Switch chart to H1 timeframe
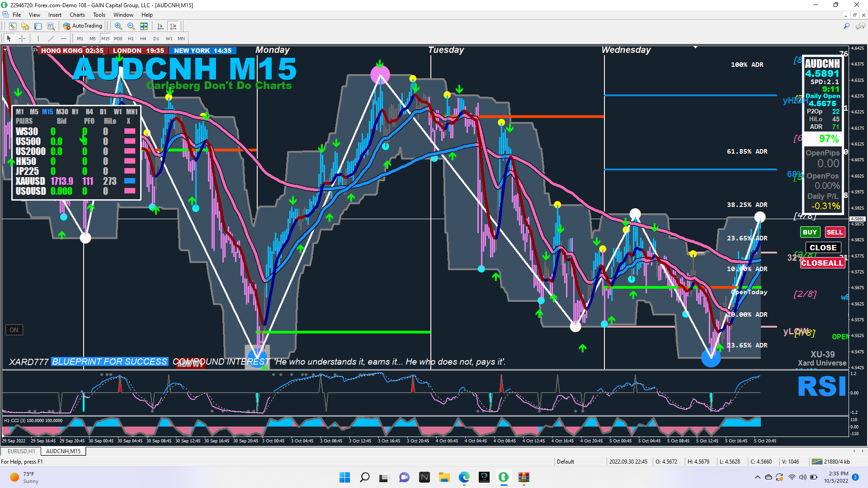Image resolution: width=868 pixels, height=488 pixels. point(131,38)
